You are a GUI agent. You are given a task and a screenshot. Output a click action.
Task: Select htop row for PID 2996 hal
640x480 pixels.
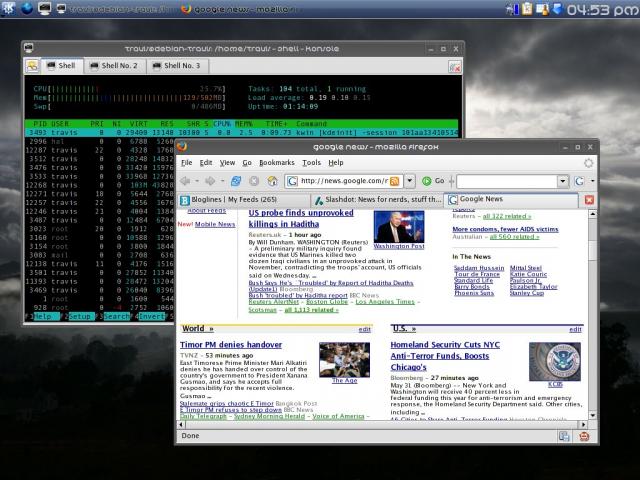coord(100,141)
